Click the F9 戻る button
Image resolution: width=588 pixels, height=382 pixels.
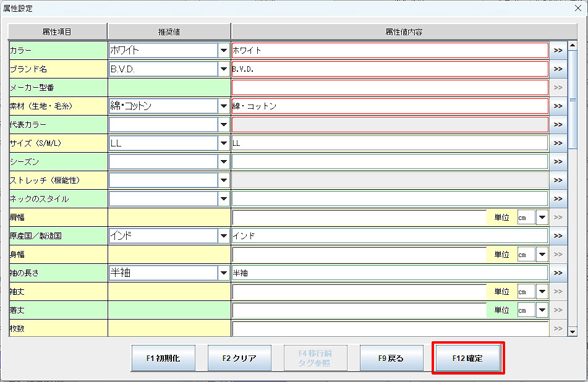[391, 358]
